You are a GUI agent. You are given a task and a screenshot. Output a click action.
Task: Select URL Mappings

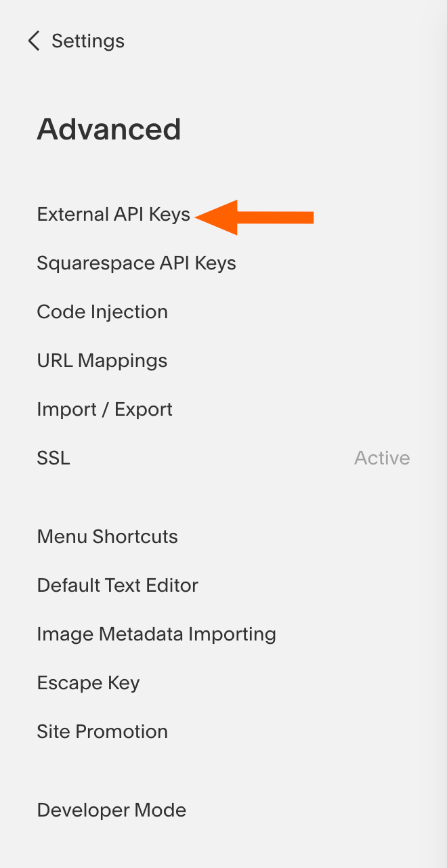point(102,361)
